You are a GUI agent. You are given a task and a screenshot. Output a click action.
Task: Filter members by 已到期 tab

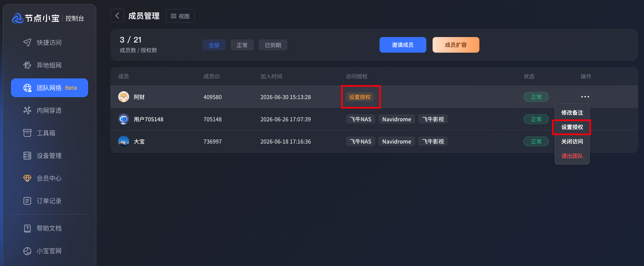pyautogui.click(x=273, y=45)
